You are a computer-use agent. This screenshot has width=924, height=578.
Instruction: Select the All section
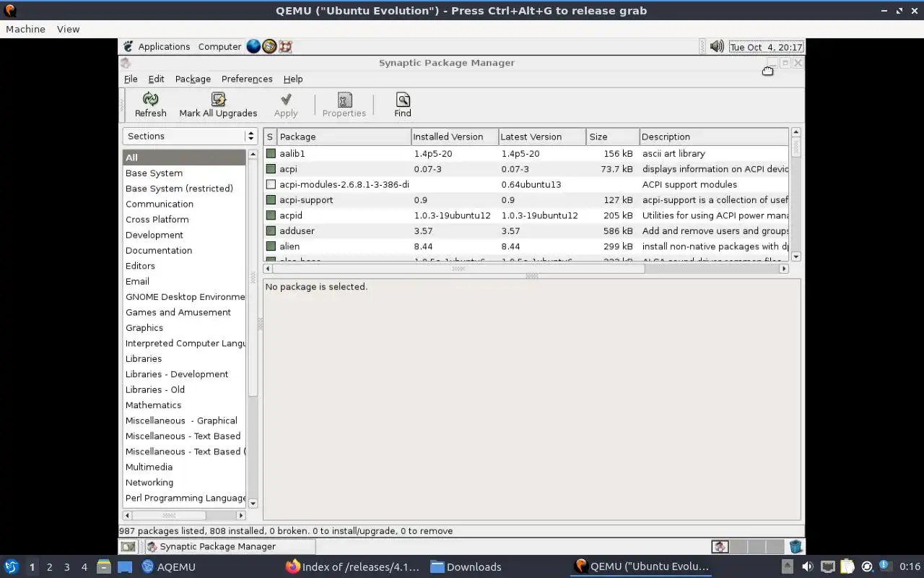pyautogui.click(x=184, y=158)
